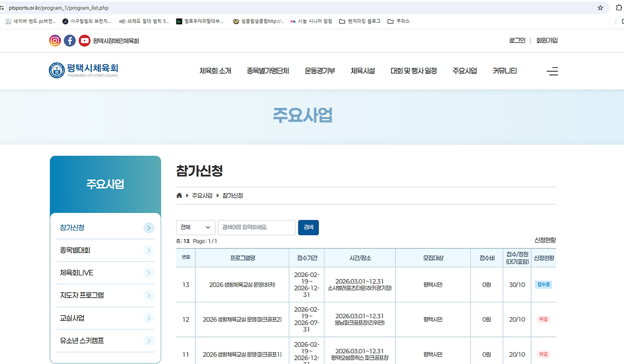Open program 2026 생활체육교실 운영(하키)
Viewport: 624px width, 364px height.
pyautogui.click(x=242, y=285)
